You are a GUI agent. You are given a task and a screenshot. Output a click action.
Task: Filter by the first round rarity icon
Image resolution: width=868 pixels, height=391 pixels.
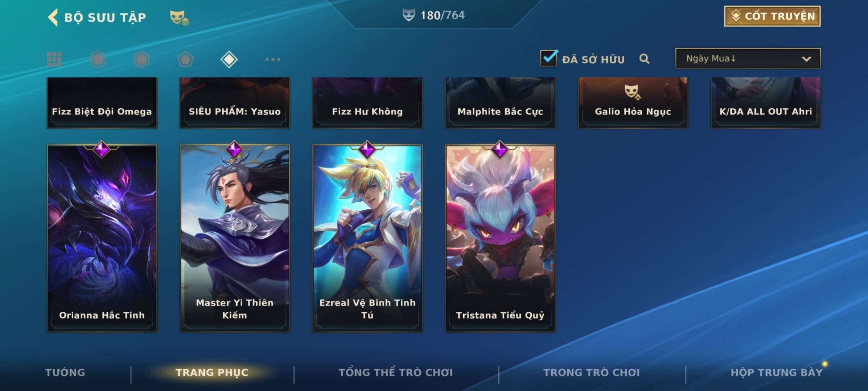[98, 59]
